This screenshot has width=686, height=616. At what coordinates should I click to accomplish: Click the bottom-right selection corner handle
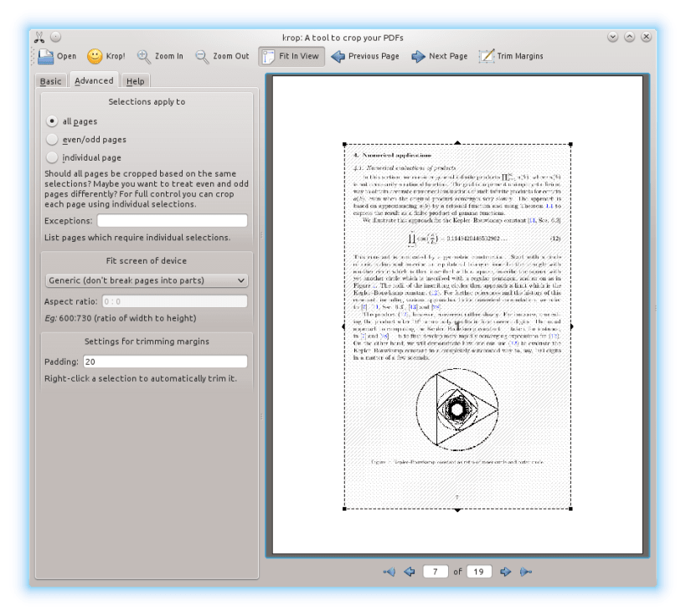pyautogui.click(x=570, y=509)
